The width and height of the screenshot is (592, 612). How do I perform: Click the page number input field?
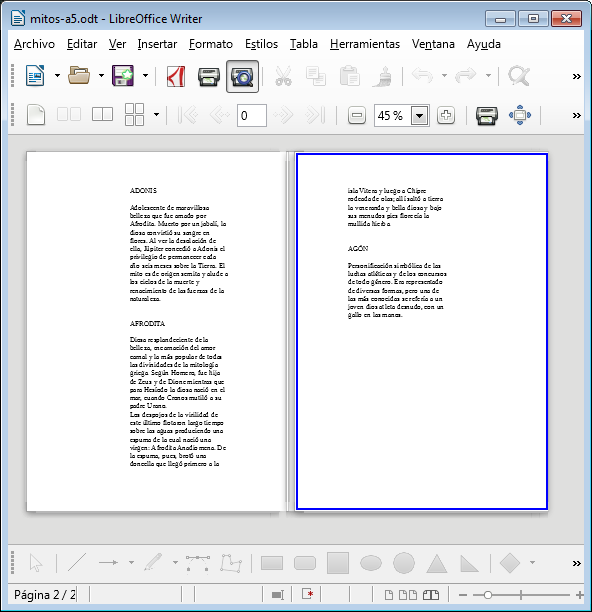pos(252,116)
